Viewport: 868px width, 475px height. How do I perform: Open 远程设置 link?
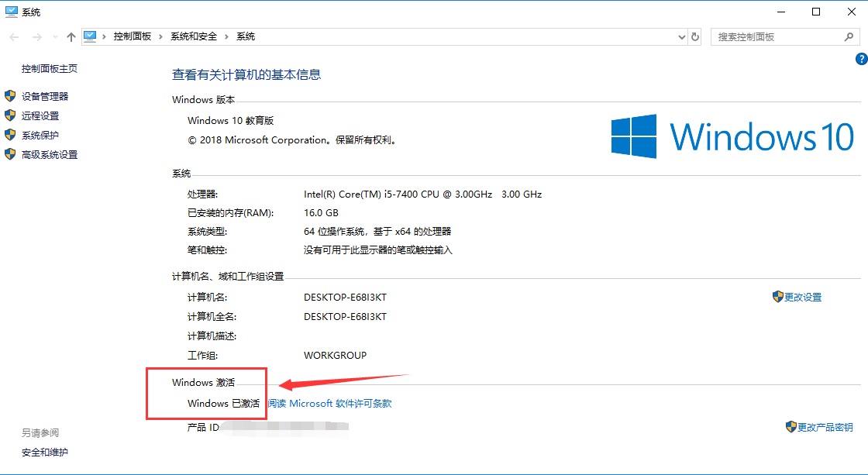pyautogui.click(x=40, y=115)
